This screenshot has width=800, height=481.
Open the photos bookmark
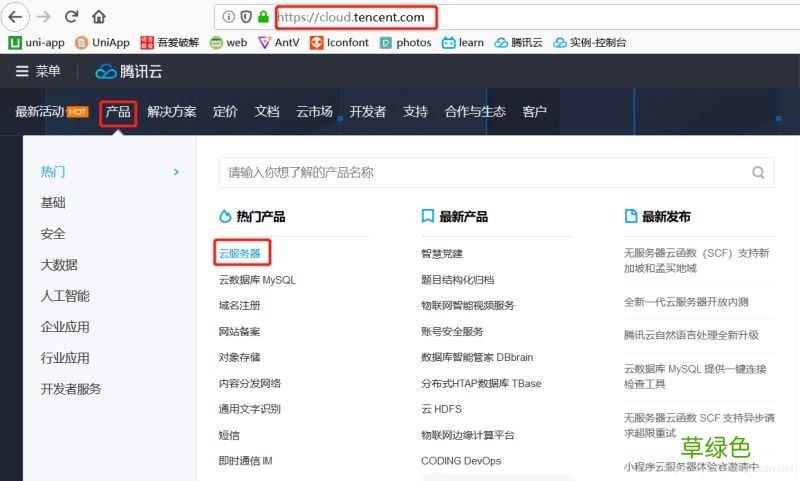406,43
